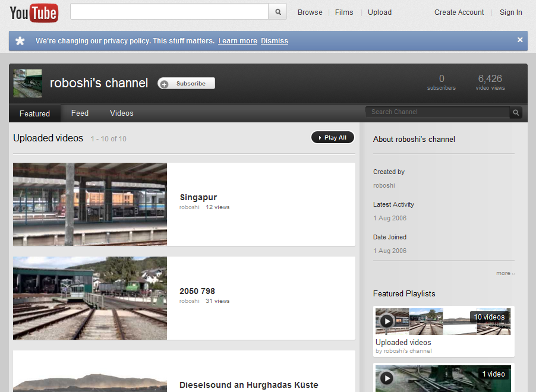Open Uploaded videos playlist title
The height and width of the screenshot is (392, 536).
point(403,343)
